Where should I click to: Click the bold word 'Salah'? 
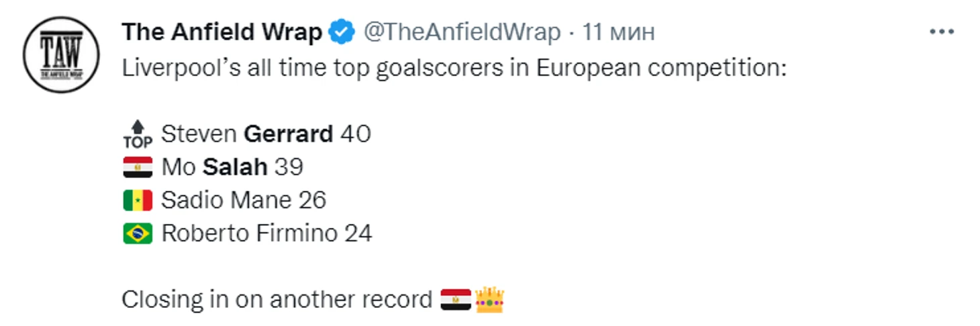[x=235, y=167]
